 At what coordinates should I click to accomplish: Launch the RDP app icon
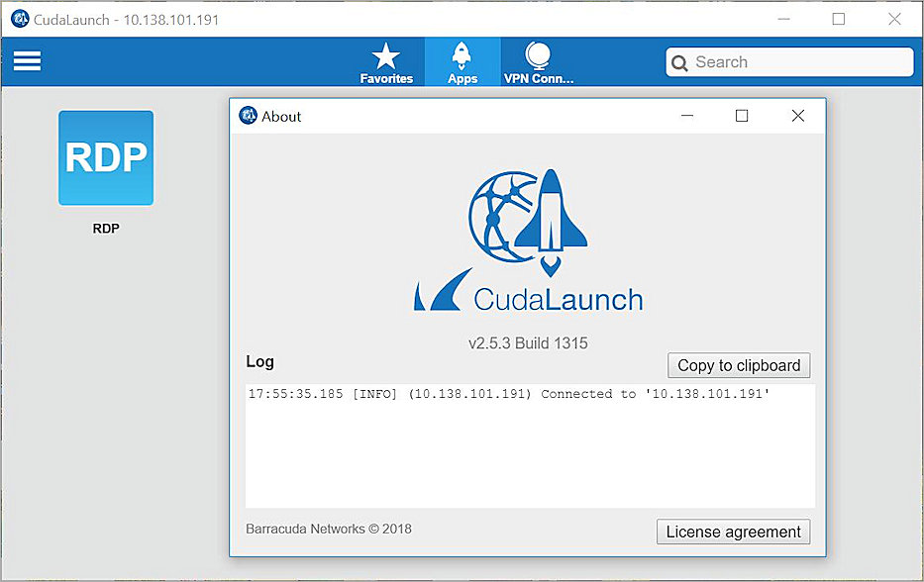tap(105, 158)
